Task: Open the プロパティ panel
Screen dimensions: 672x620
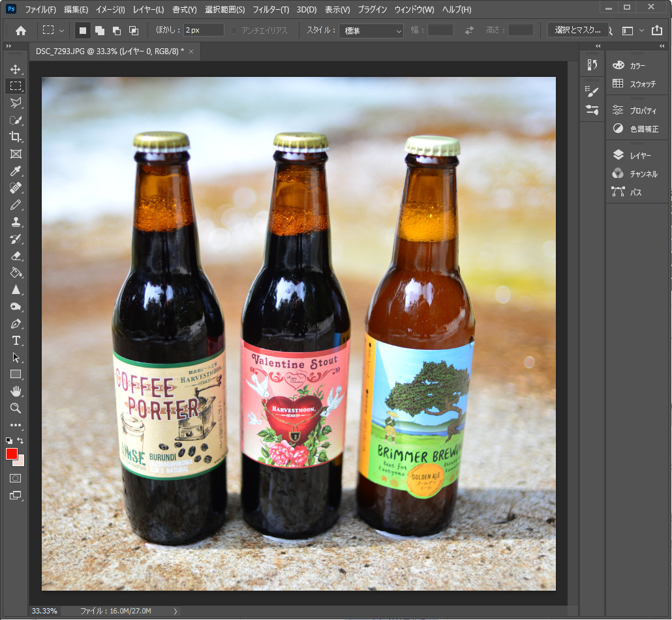Action: [636, 110]
